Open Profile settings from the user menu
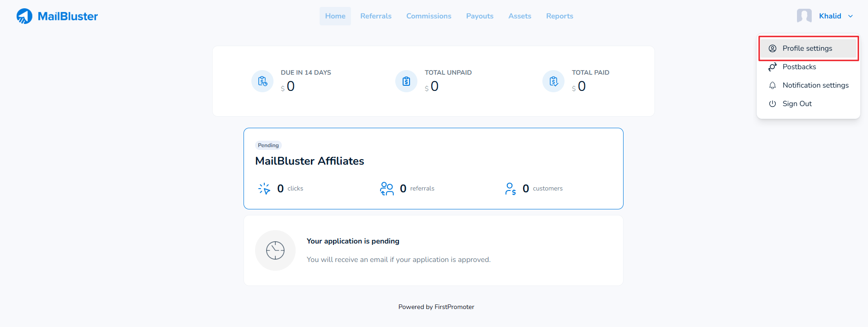Image resolution: width=868 pixels, height=327 pixels. click(808, 48)
